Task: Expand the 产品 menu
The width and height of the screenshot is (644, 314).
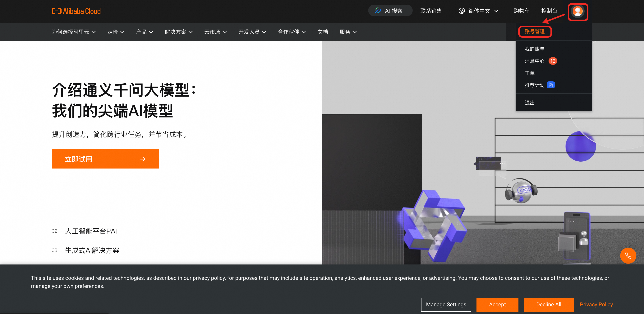Action: pos(145,32)
